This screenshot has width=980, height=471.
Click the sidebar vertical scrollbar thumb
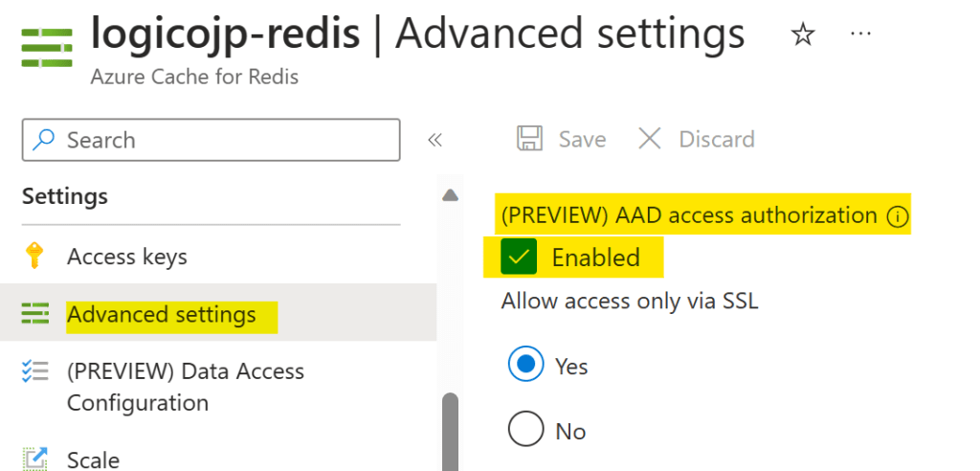(x=449, y=431)
